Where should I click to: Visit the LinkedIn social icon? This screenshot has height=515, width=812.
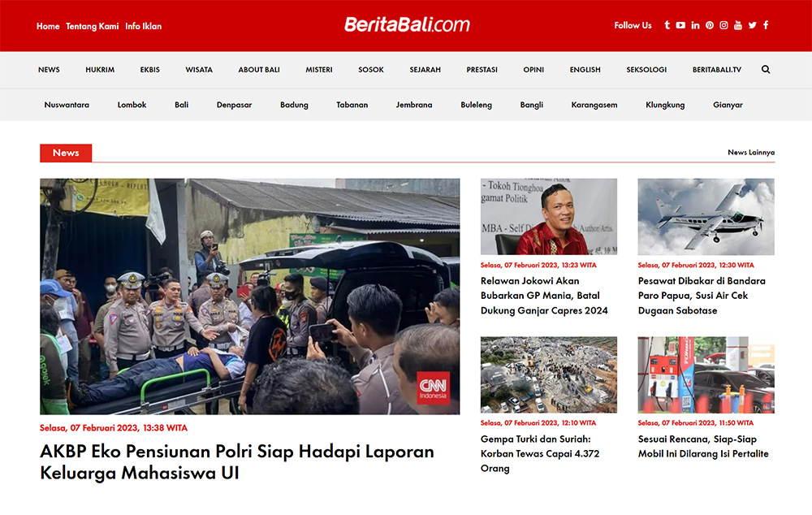point(695,25)
